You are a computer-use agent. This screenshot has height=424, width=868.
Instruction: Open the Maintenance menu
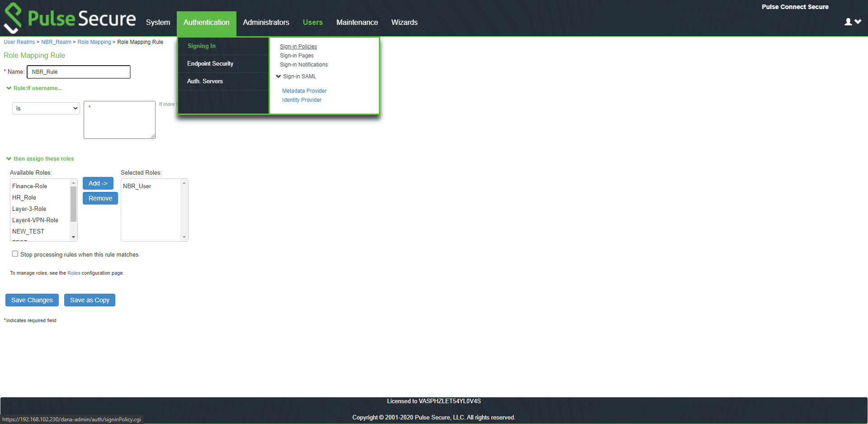tap(357, 23)
